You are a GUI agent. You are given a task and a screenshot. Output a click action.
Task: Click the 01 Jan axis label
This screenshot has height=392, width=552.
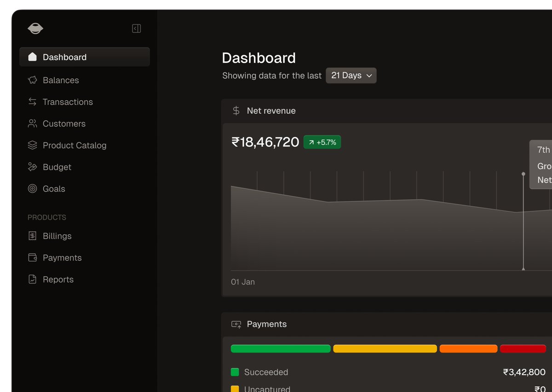click(x=243, y=282)
